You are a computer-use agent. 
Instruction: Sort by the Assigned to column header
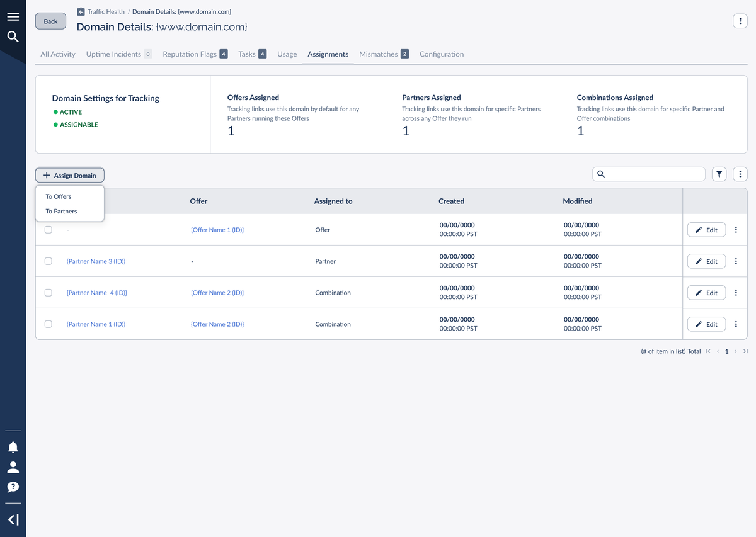coord(333,201)
